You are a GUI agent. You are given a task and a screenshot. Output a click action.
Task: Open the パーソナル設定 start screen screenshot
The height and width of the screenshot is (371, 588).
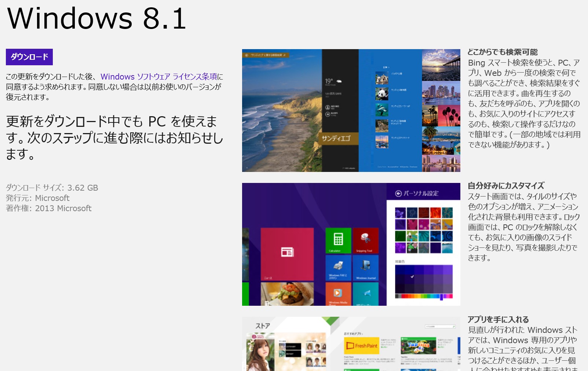point(351,244)
